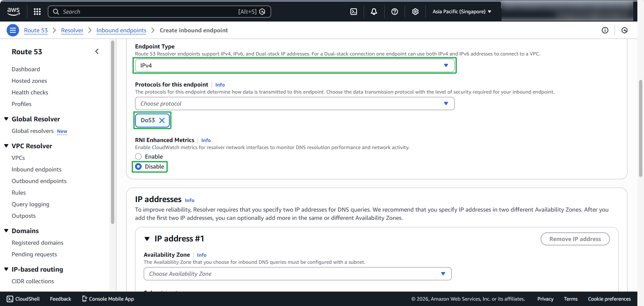Image resolution: width=644 pixels, height=306 pixels.
Task: Open the Privacy link in the footer
Action: (545, 299)
